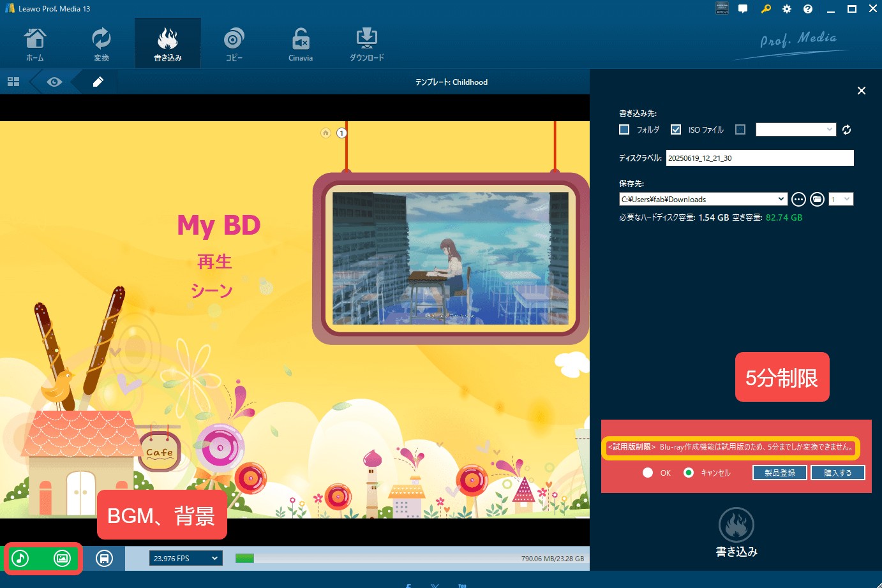Click the eye preview mode icon
This screenshot has width=882, height=588.
pos(54,82)
